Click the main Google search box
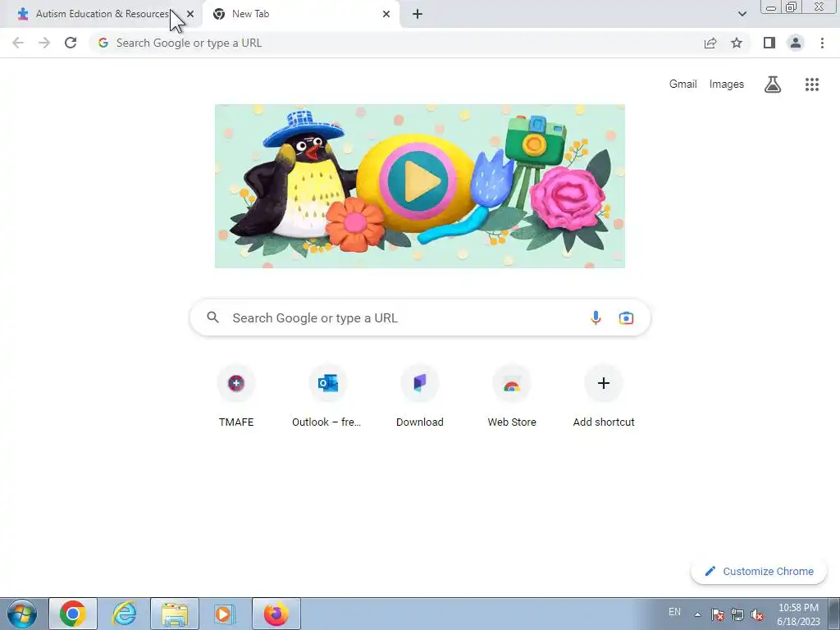This screenshot has width=840, height=630. (420, 317)
